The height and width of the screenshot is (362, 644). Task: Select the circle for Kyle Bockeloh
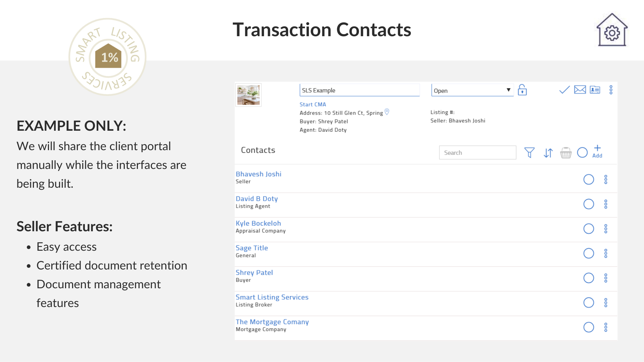589,229
